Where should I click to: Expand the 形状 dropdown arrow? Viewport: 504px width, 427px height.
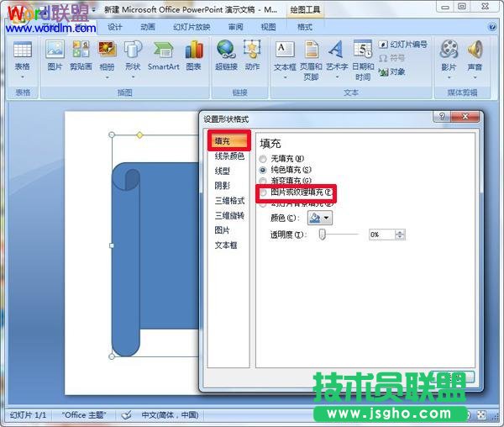133,77
